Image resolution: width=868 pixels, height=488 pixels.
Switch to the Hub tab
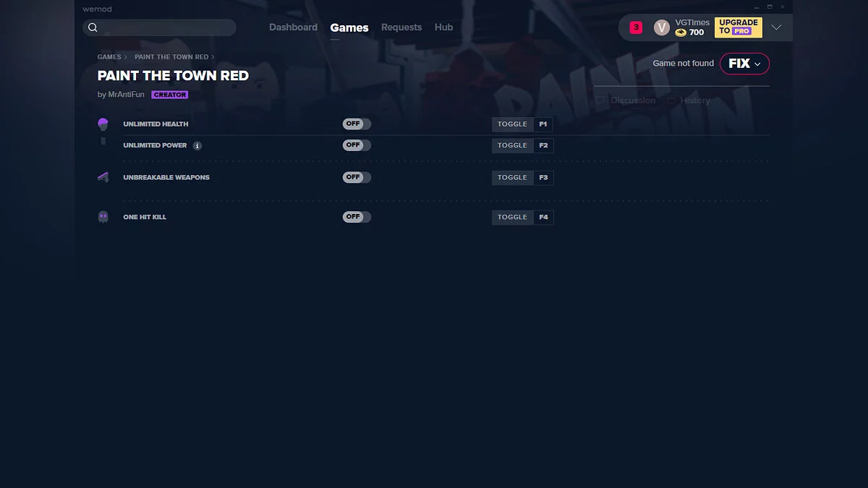443,27
